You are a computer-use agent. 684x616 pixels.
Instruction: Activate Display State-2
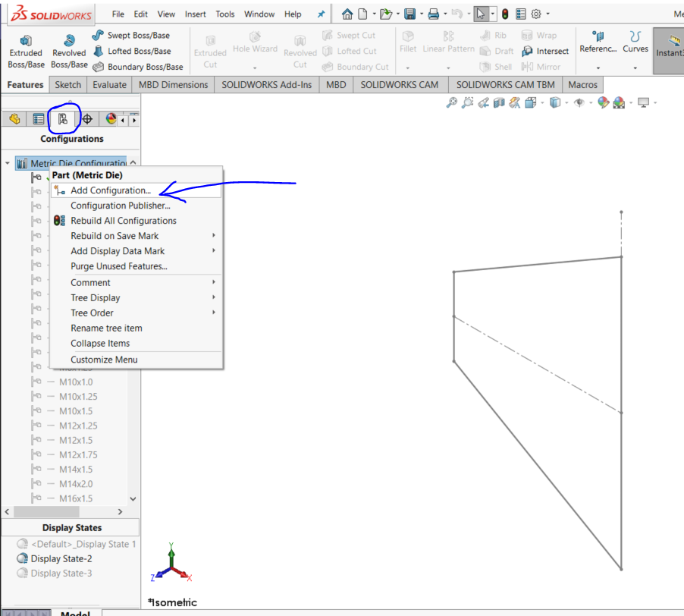pyautogui.click(x=55, y=559)
